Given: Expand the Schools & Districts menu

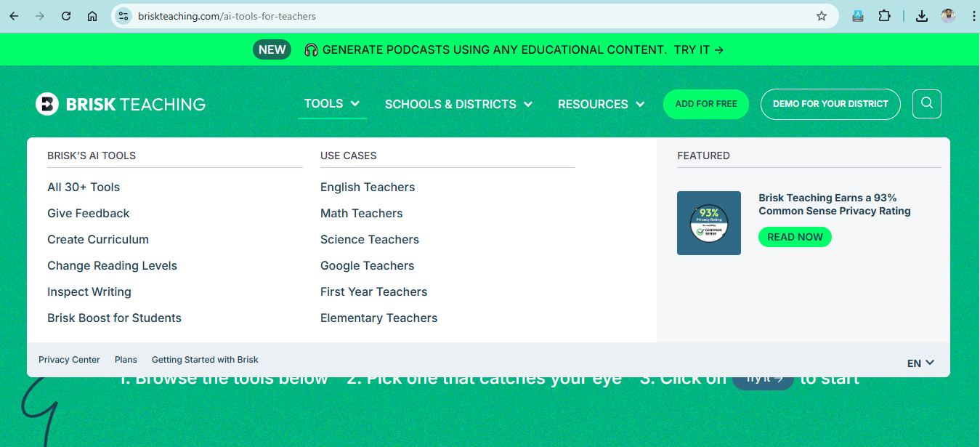Looking at the screenshot, I should click(458, 105).
